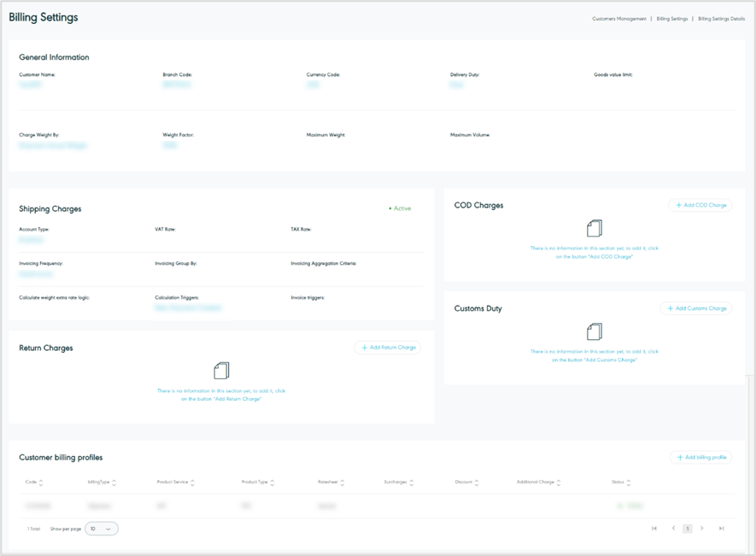The height and width of the screenshot is (556, 756).
Task: Sort table by Discount column
Action: click(477, 483)
